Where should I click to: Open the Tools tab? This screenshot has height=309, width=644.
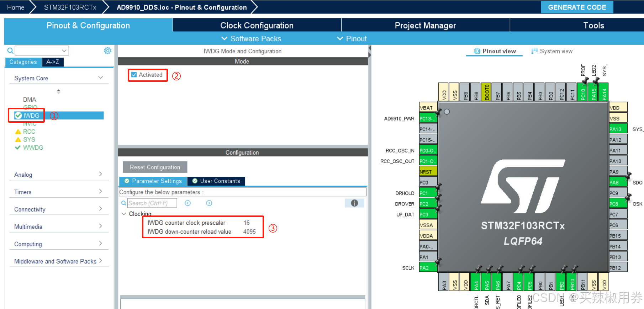(593, 25)
